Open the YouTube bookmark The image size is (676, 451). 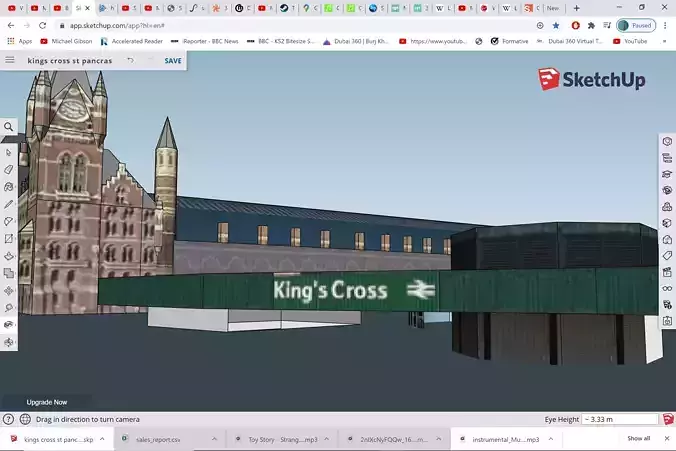click(630, 41)
